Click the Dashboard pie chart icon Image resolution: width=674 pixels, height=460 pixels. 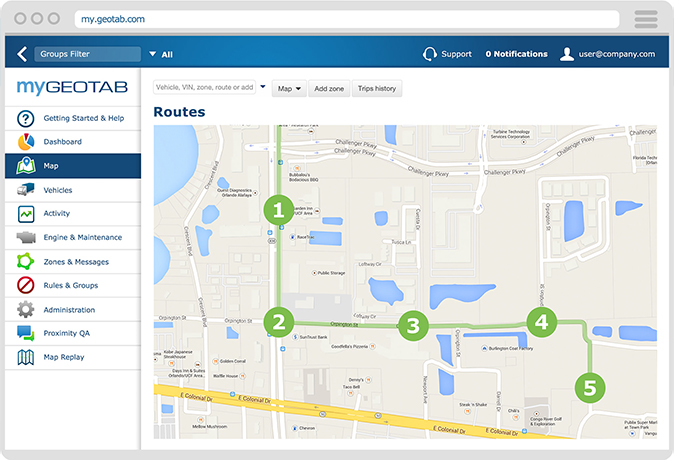[26, 142]
